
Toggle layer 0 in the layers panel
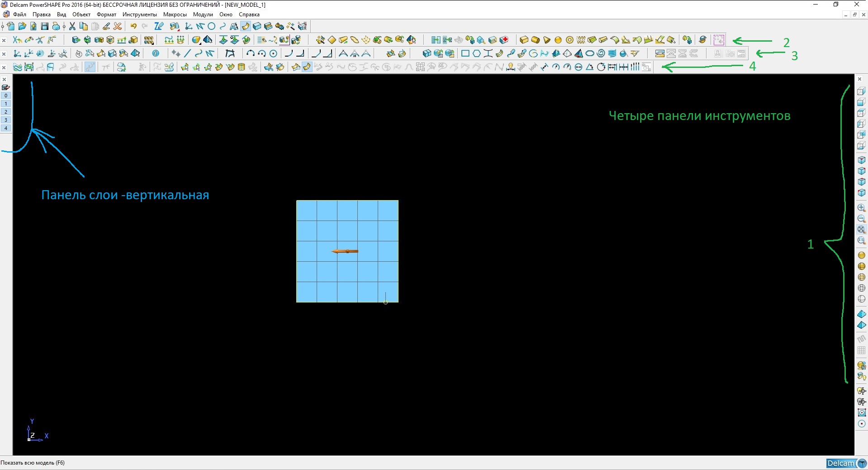pyautogui.click(x=6, y=96)
